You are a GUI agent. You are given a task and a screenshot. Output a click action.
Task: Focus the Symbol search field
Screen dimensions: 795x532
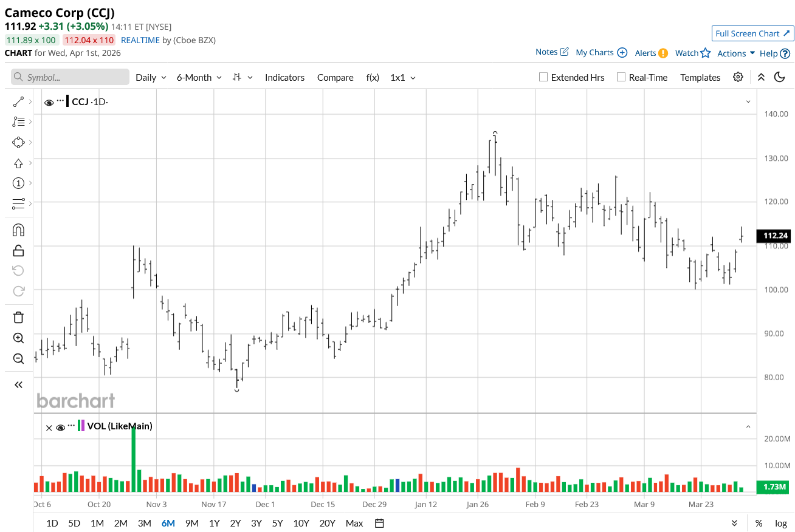[x=70, y=77]
